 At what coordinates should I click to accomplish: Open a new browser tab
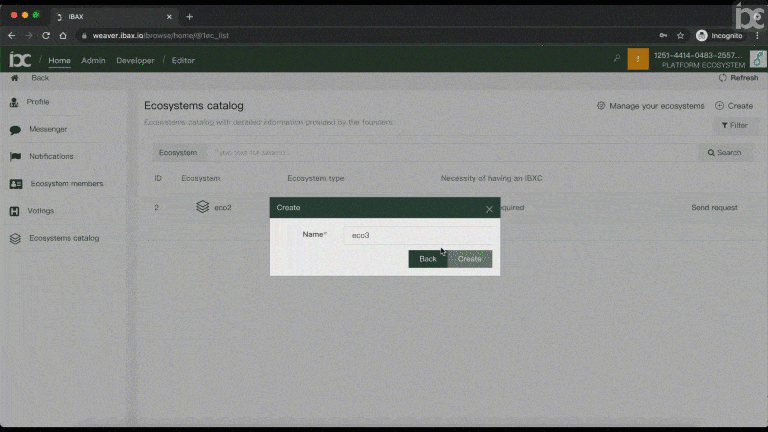(190, 17)
